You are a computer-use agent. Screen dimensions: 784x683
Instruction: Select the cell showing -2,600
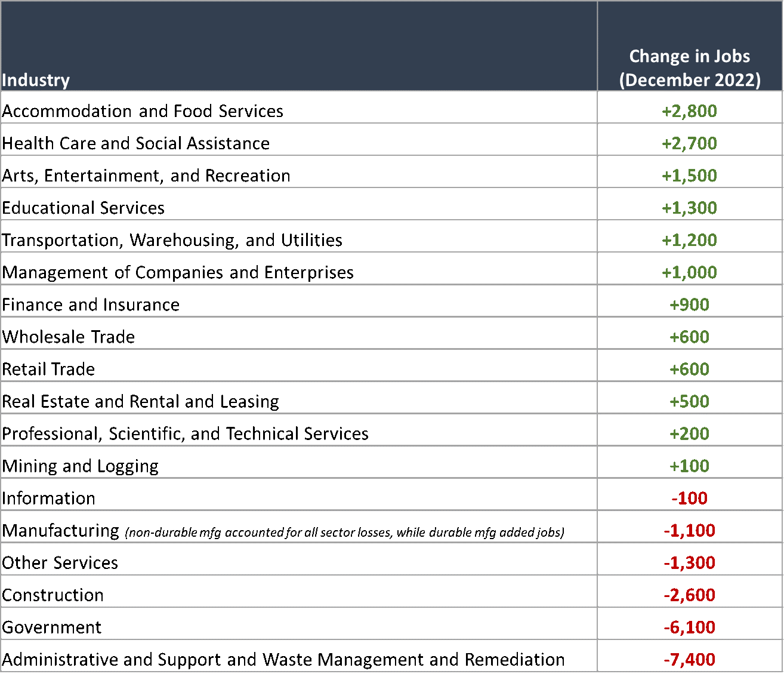click(690, 595)
